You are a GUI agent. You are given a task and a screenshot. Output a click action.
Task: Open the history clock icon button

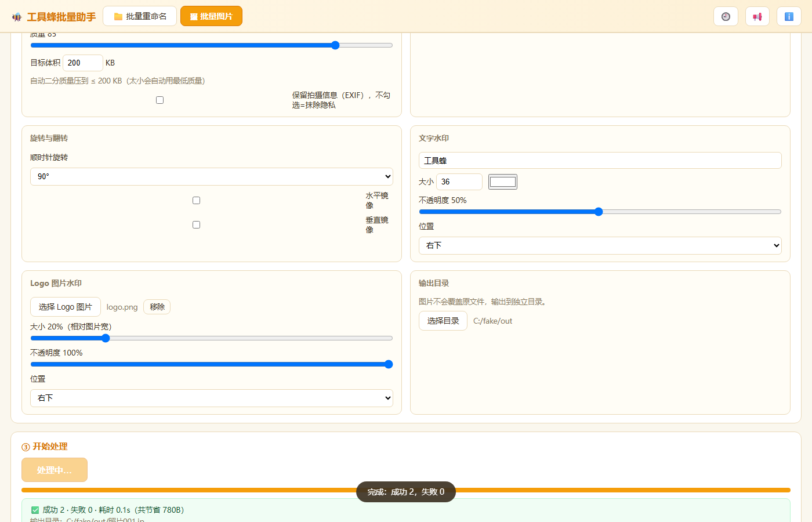(726, 16)
